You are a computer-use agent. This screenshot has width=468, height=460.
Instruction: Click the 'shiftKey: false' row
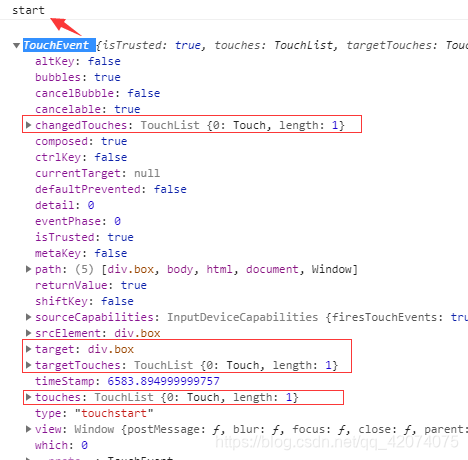pyautogui.click(x=84, y=301)
